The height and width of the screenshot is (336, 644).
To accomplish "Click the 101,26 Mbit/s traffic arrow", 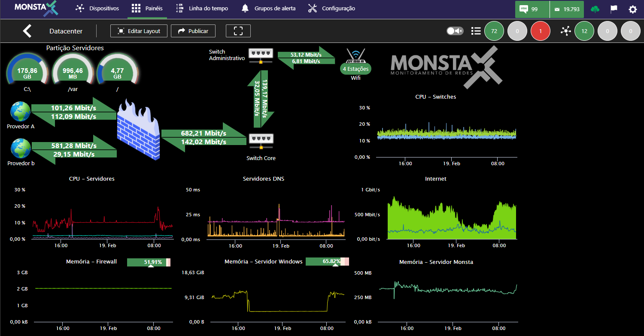I will coord(74,108).
